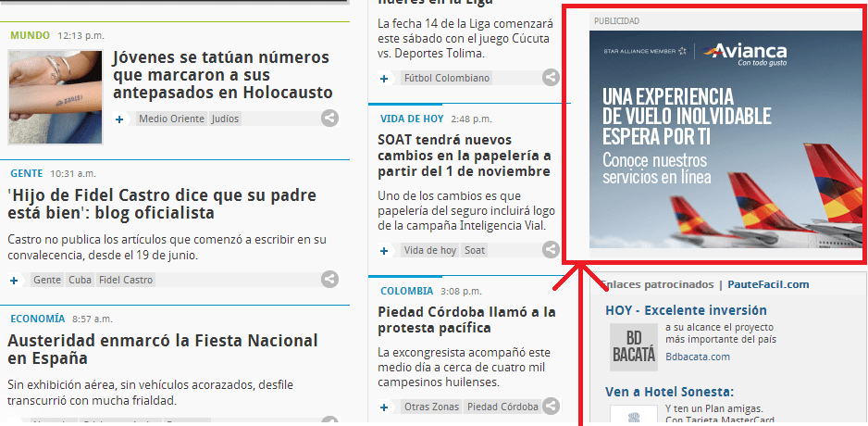Select the Fidel Castro tag
This screenshot has height=426, width=868.
(x=126, y=280)
